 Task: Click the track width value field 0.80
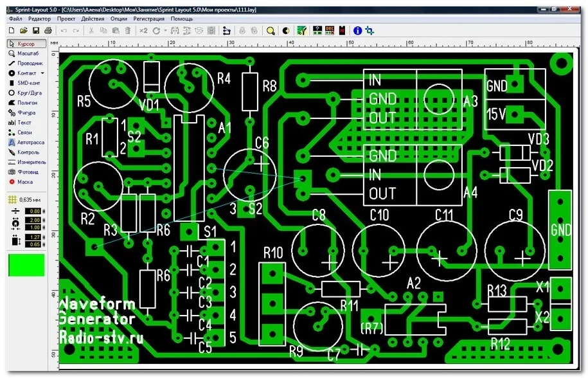coord(33,211)
